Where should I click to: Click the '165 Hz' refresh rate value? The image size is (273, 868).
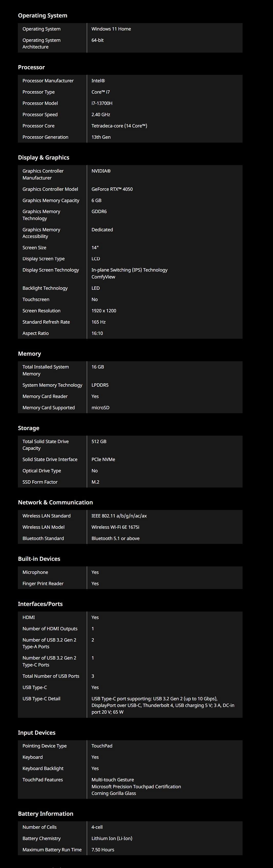click(99, 322)
